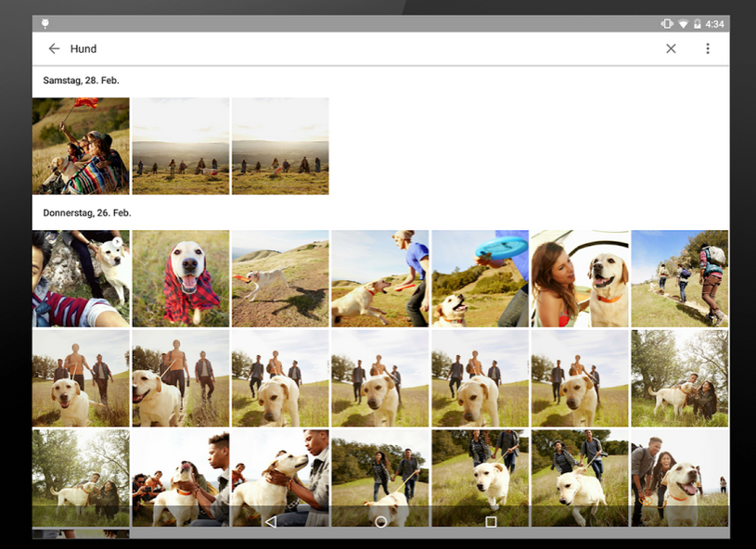756x549 pixels.
Task: Clear the search with the X icon
Action: point(671,49)
